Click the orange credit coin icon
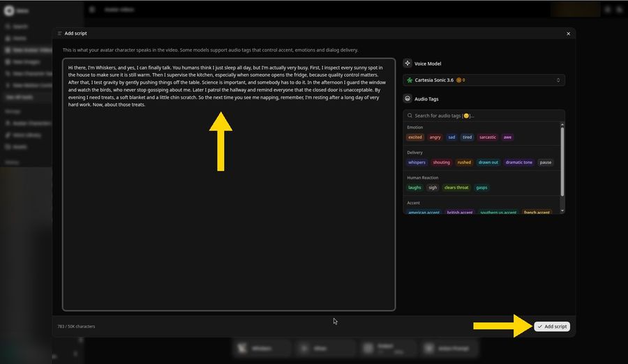 tap(458, 80)
